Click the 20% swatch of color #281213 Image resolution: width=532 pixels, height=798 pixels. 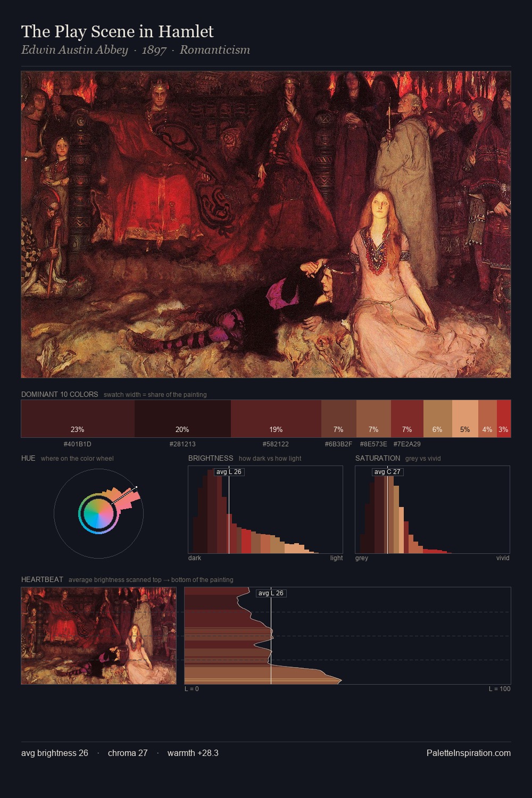[182, 419]
